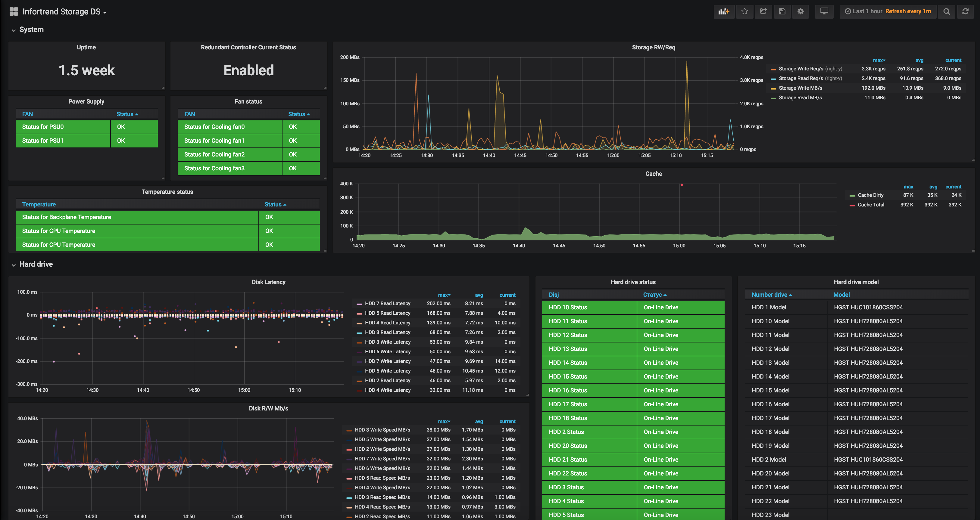The width and height of the screenshot is (980, 520).
Task: Toggle Storage Write Req/s series in legend
Action: tap(801, 69)
